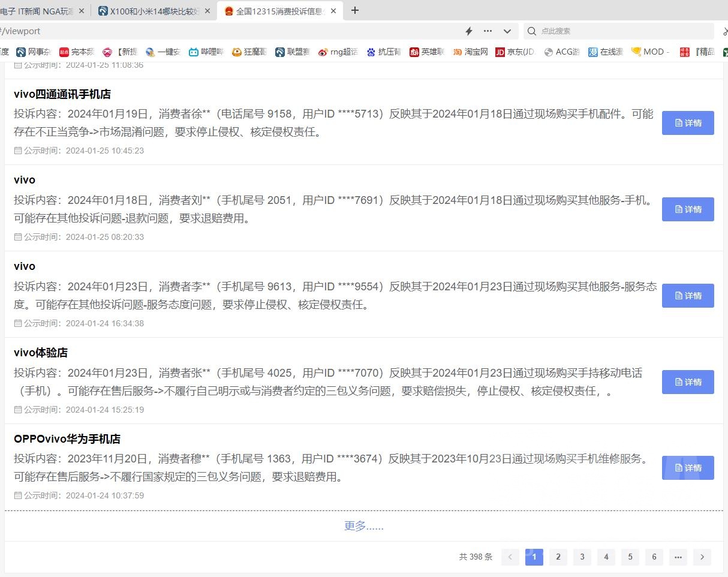Open the 网事杂谈 bookmark
The image size is (728, 577).
coord(34,52)
